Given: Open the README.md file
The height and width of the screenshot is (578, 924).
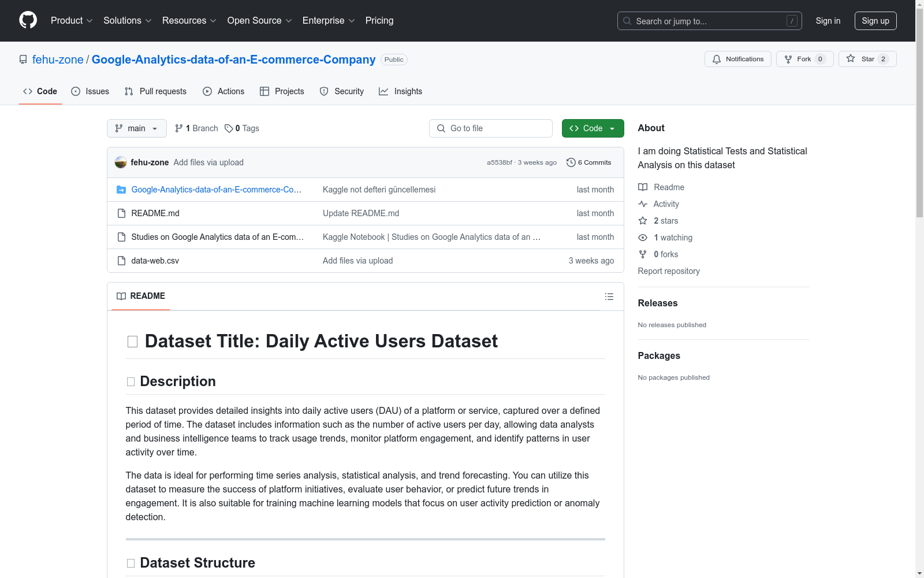Looking at the screenshot, I should coord(155,213).
